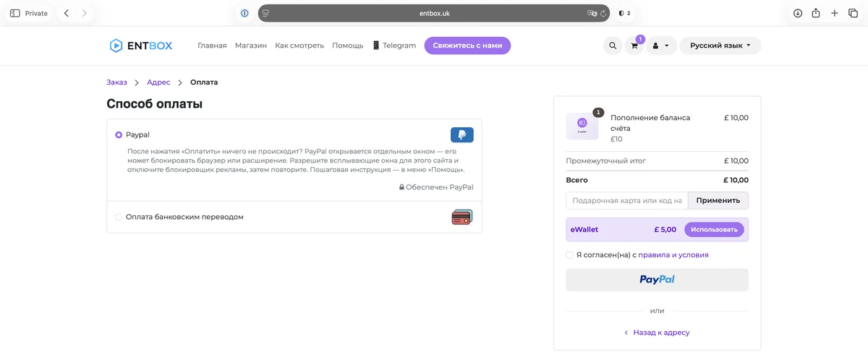
Task: Click the ENTBOX logo
Action: [141, 46]
